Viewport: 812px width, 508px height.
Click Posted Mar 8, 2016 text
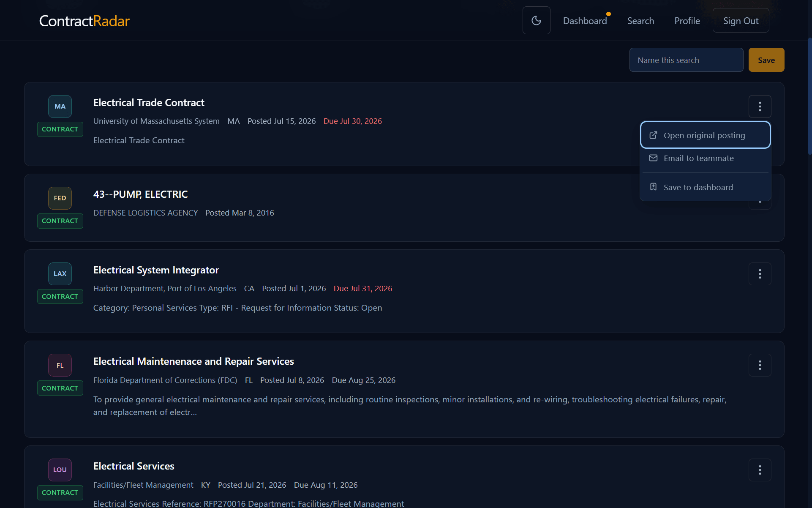coord(240,213)
